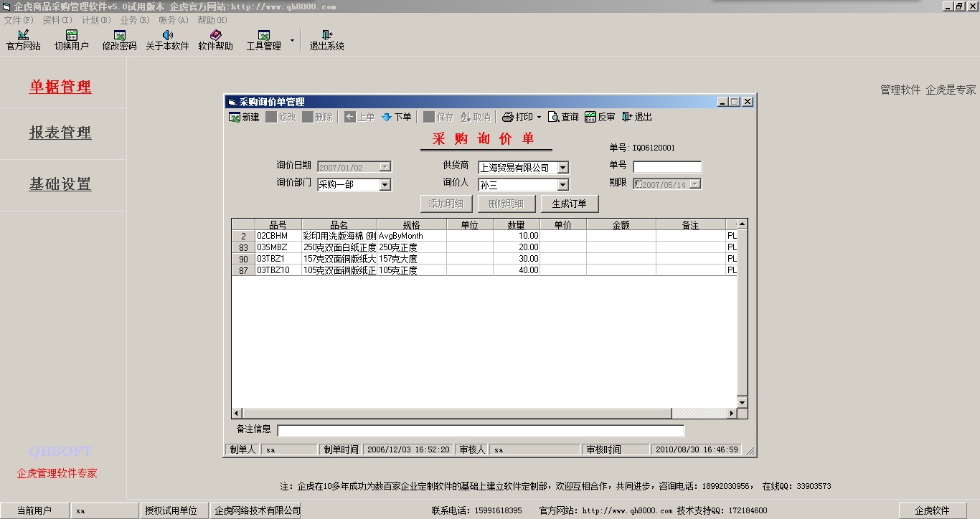
Task: Exit the inquiry form via 退出
Action: point(627,117)
